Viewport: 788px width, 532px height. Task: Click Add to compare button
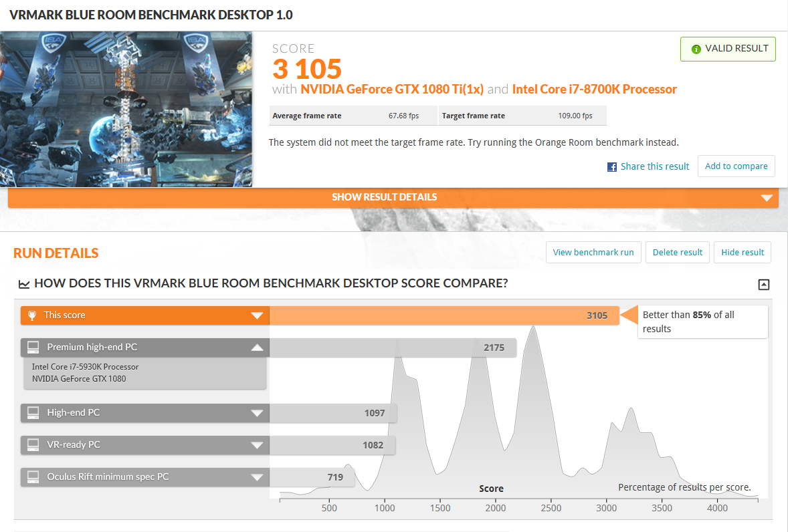click(x=736, y=166)
